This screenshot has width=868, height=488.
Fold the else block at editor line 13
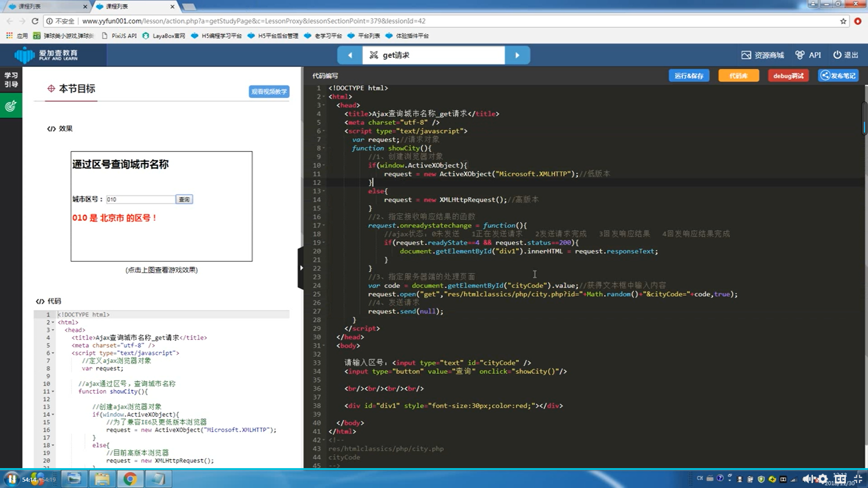click(324, 191)
